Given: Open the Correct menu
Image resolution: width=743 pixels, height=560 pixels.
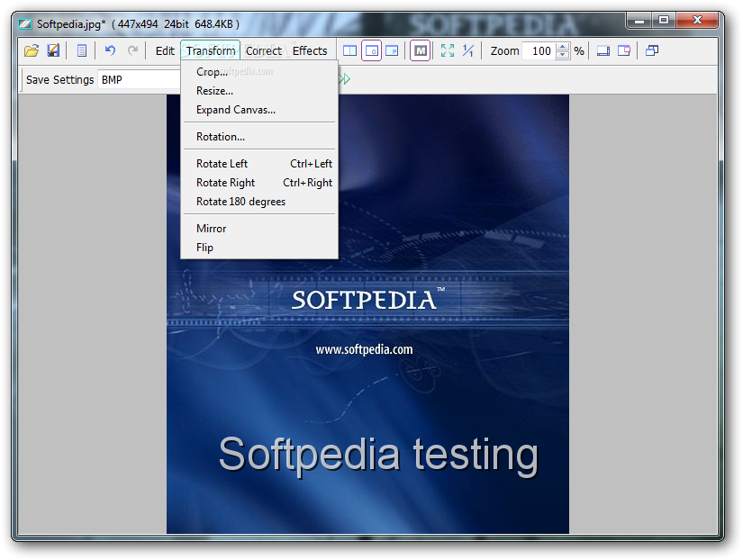Looking at the screenshot, I should pyautogui.click(x=264, y=50).
